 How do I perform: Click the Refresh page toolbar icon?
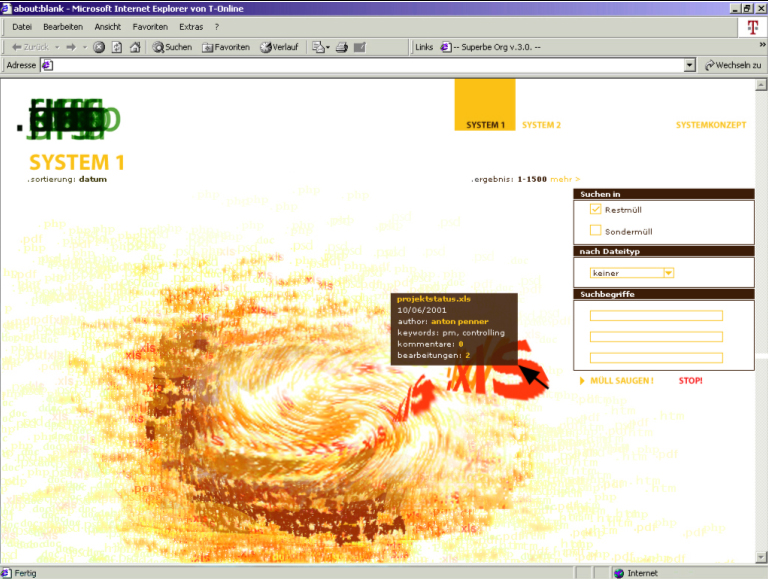click(x=117, y=47)
